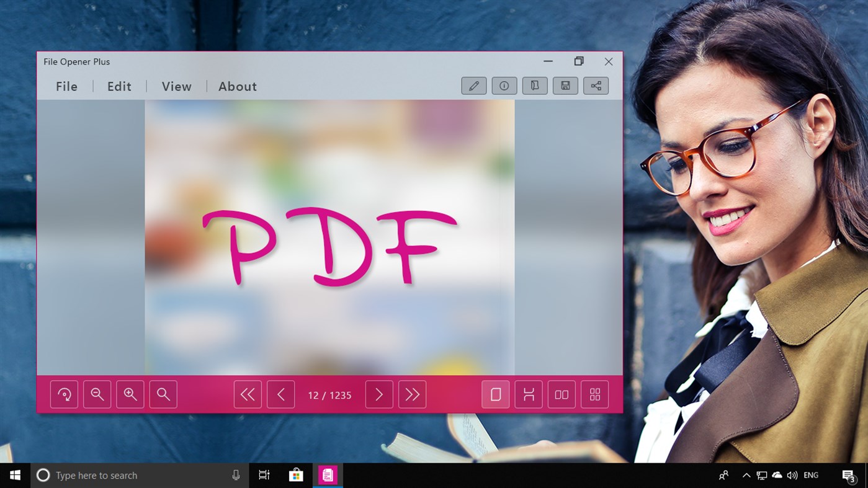This screenshot has height=488, width=868.
Task: Jump to the last page
Action: [412, 394]
